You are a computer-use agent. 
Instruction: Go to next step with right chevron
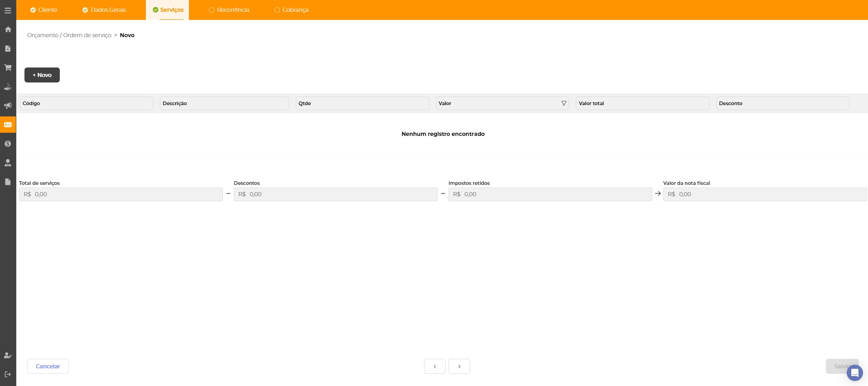point(459,367)
